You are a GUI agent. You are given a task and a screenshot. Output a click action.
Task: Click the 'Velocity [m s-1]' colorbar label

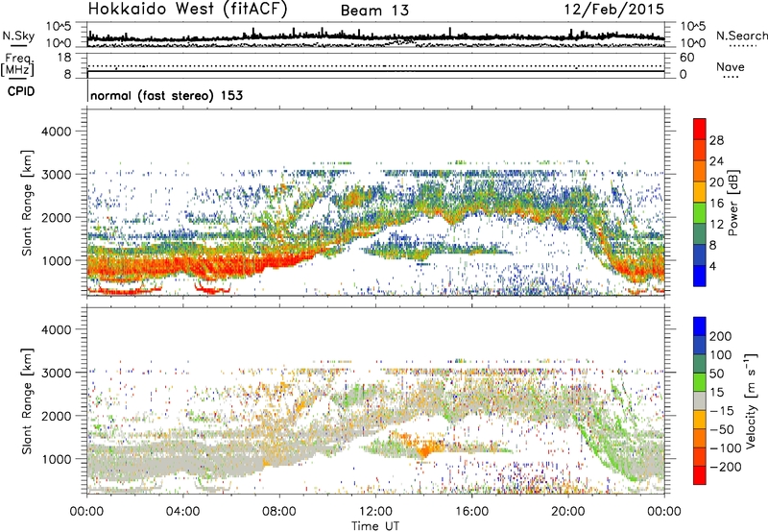pos(752,400)
